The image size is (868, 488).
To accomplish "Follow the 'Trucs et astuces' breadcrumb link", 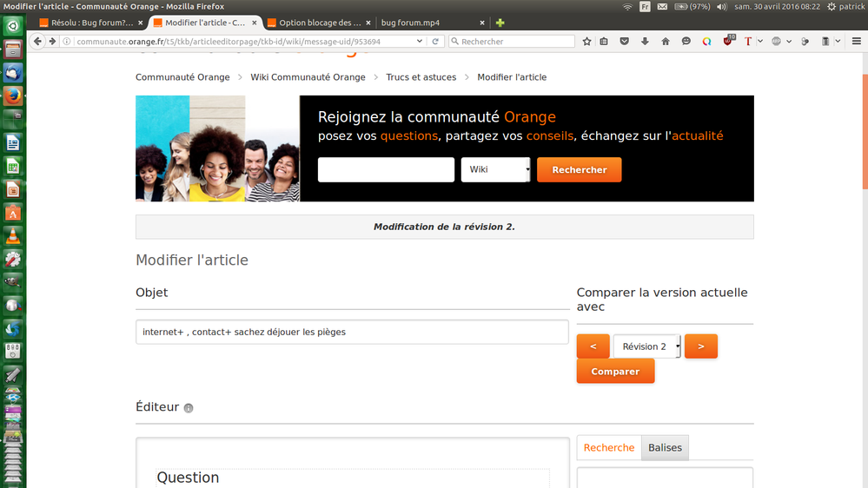I will [x=421, y=77].
